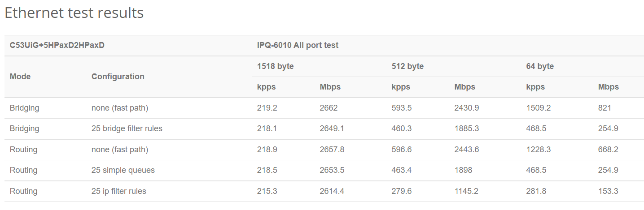The height and width of the screenshot is (210, 644).
Task: Select the kpps subheader under 1518 byte
Action: pos(266,87)
